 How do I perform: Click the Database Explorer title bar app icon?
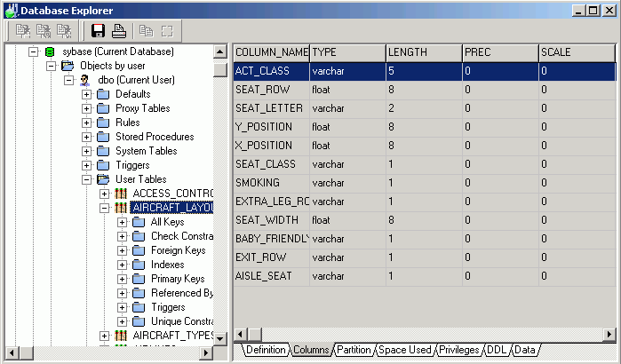click(11, 11)
